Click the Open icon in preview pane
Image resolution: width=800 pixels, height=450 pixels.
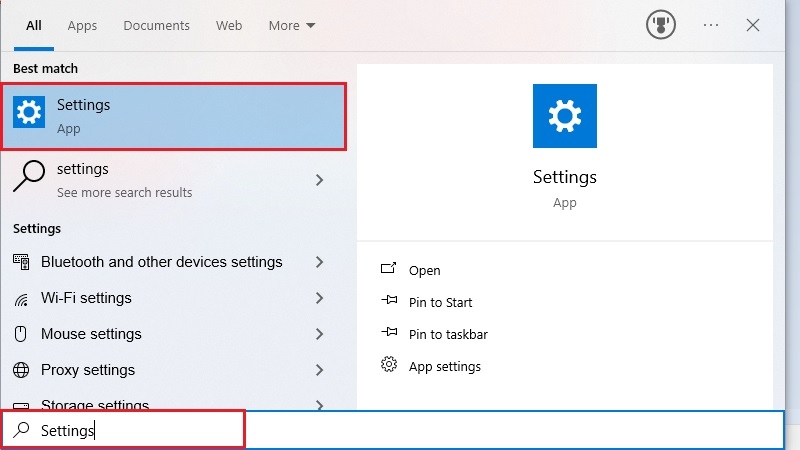(x=388, y=268)
